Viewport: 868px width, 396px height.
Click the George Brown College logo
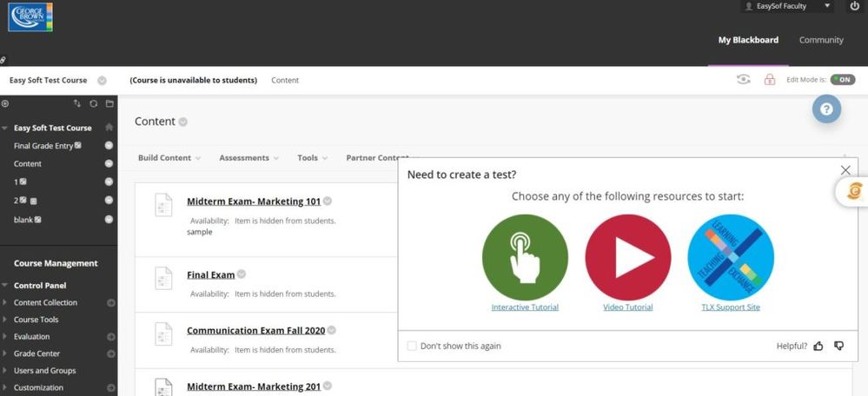pyautogui.click(x=30, y=16)
